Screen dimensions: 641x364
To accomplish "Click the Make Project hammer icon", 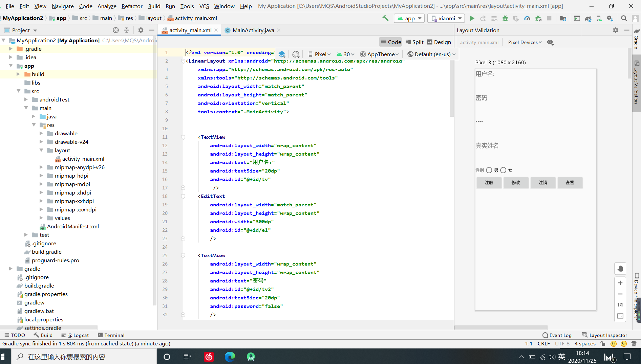I will click(385, 18).
